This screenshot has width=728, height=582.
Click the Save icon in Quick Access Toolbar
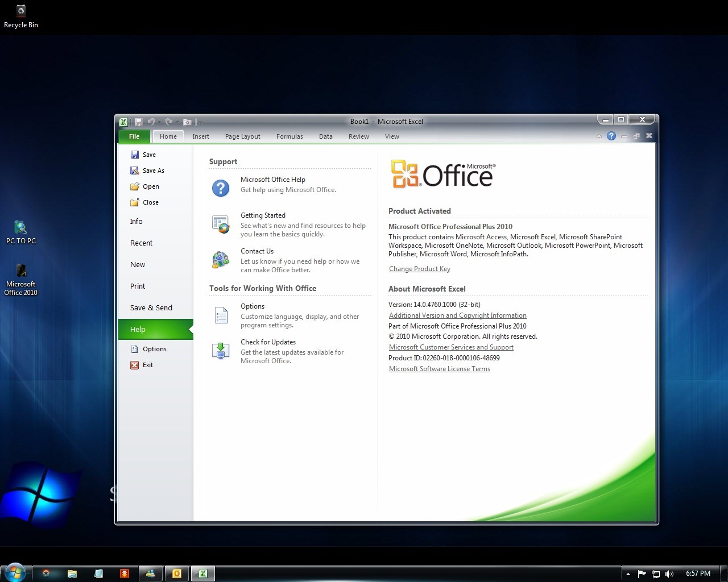coord(138,122)
